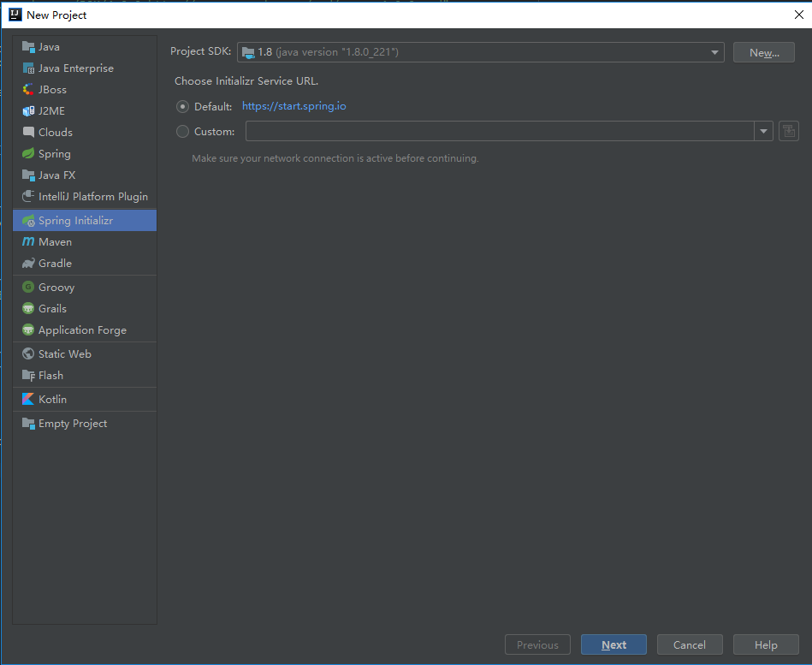Pick the Maven project icon
The image size is (812, 665).
pyautogui.click(x=28, y=242)
